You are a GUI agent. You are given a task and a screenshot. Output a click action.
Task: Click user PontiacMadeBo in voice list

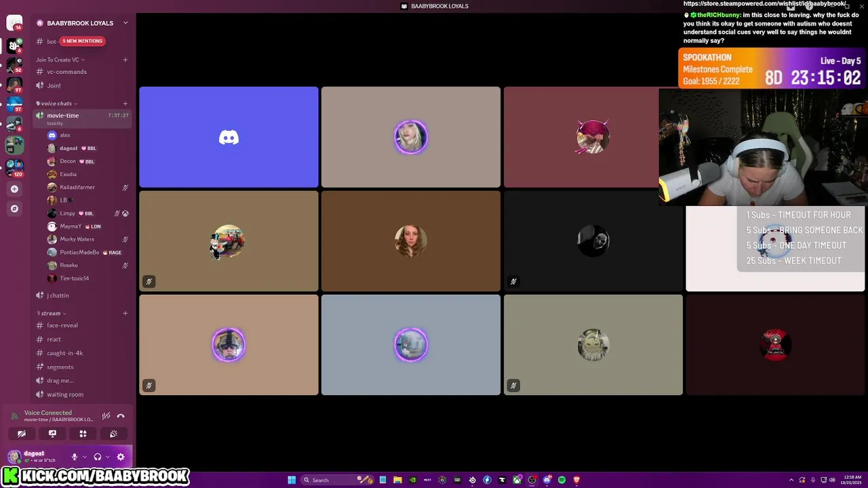[88, 252]
